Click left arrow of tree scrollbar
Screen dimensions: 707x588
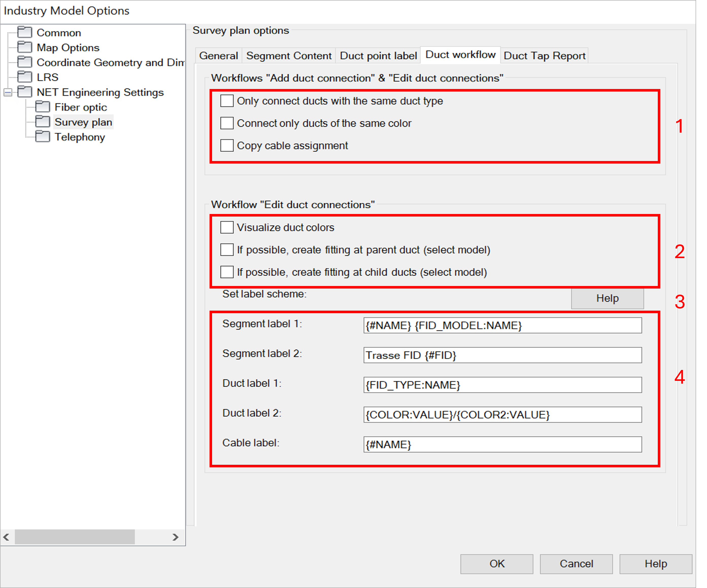[x=6, y=537]
